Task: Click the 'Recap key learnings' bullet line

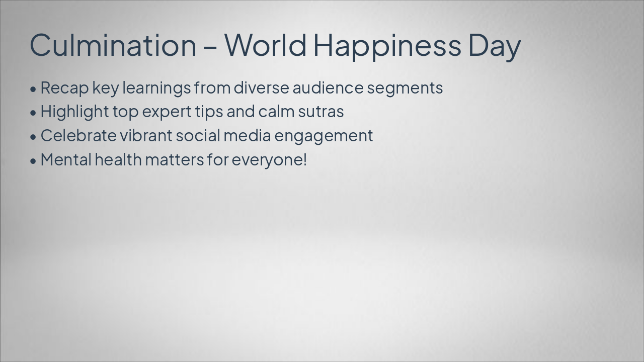Action: point(241,88)
